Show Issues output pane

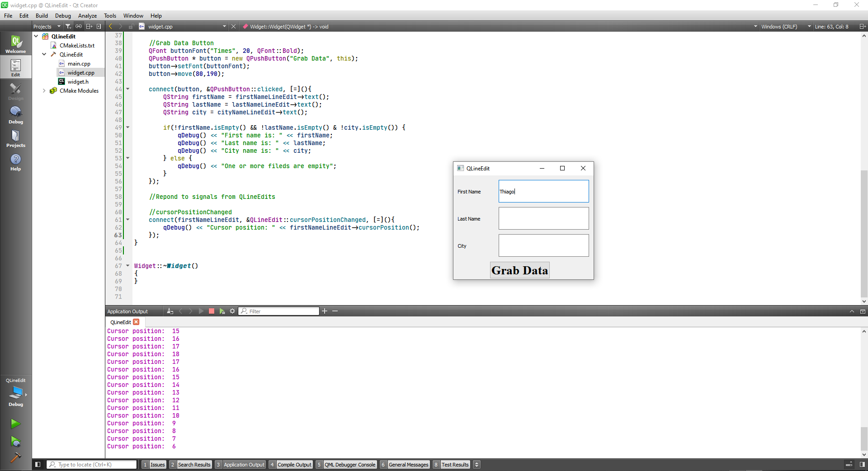[x=154, y=464]
